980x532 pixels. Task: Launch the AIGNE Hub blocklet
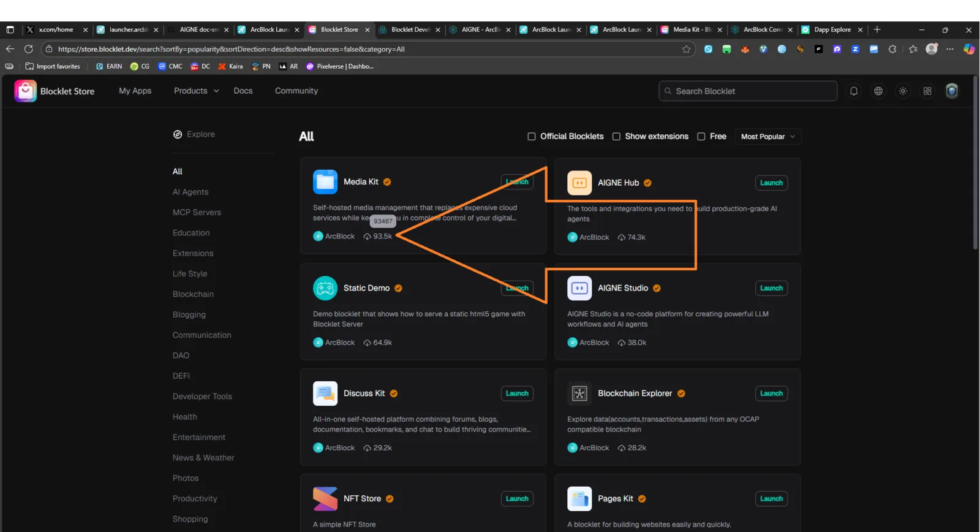tap(771, 183)
